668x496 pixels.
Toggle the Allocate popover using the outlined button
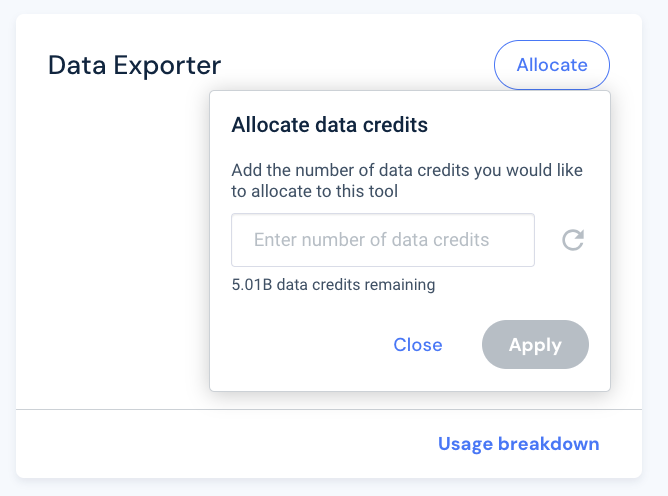click(x=552, y=65)
